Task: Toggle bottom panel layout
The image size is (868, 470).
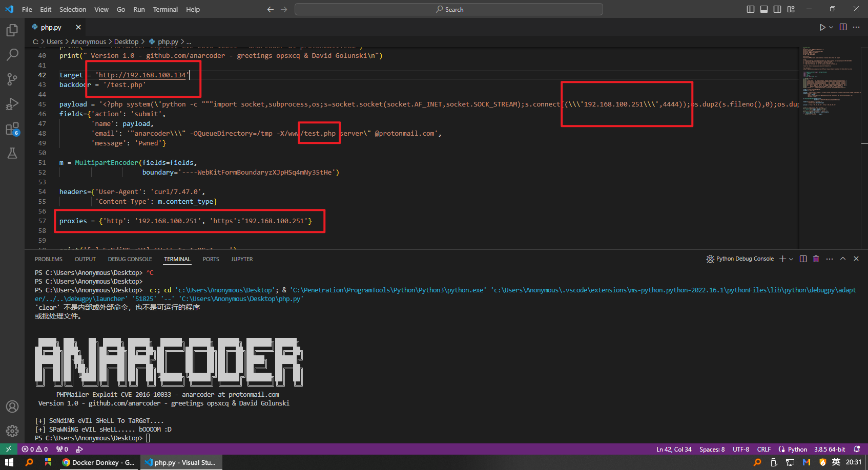Action: pyautogui.click(x=764, y=9)
